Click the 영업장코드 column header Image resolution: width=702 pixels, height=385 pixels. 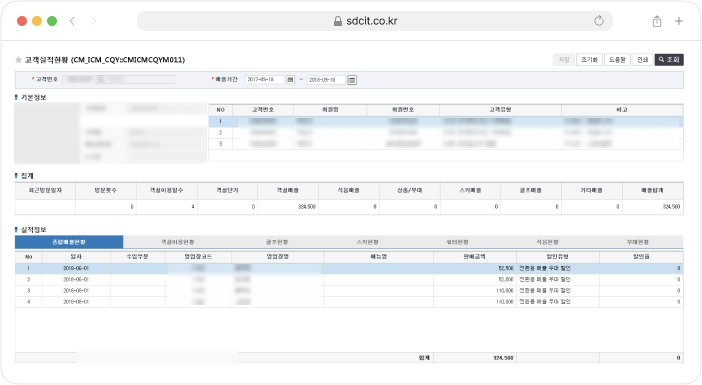(x=198, y=257)
